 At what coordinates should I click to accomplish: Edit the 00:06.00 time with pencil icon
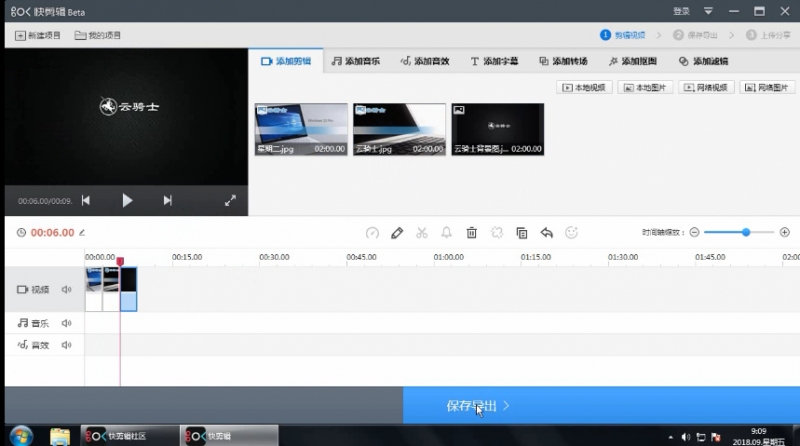coord(82,233)
